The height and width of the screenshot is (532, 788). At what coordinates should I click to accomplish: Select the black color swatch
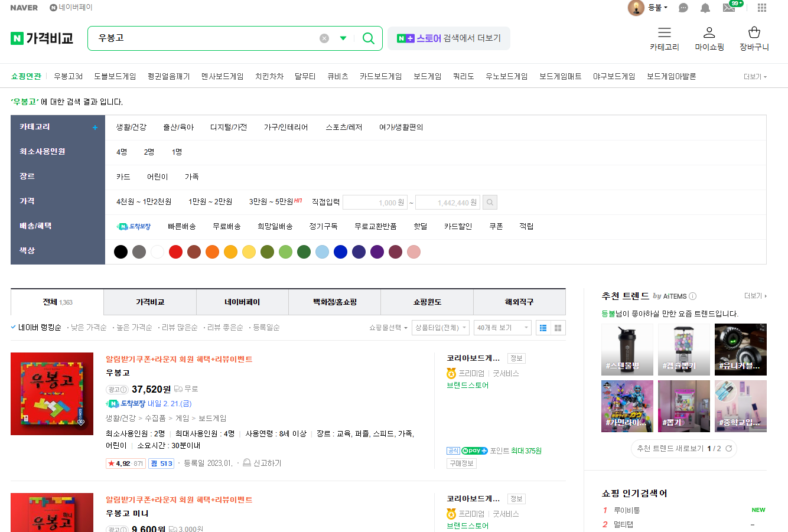click(121, 252)
